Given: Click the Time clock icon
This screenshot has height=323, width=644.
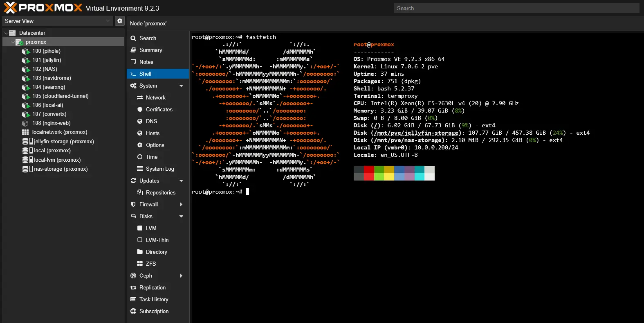Looking at the screenshot, I should tap(140, 157).
